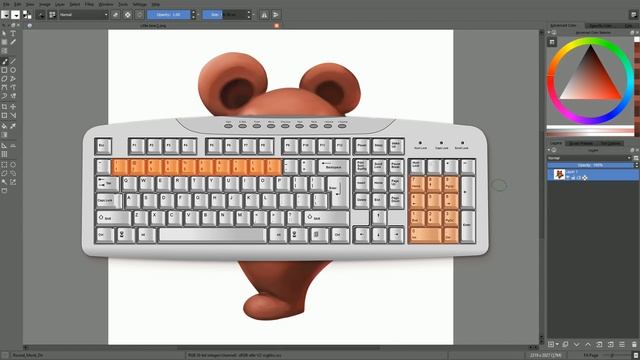Image resolution: width=640 pixels, height=360 pixels.
Task: Open the layer blending mode dropdown
Action: point(589,158)
